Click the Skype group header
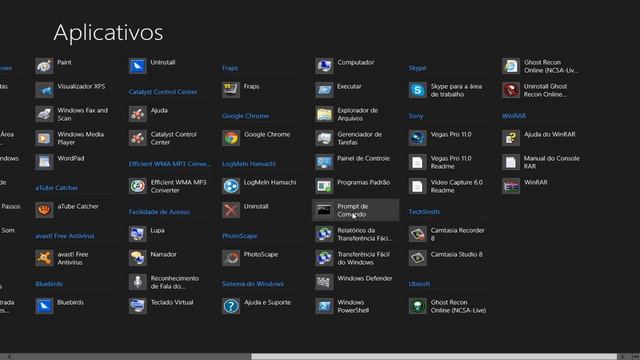 (x=417, y=68)
